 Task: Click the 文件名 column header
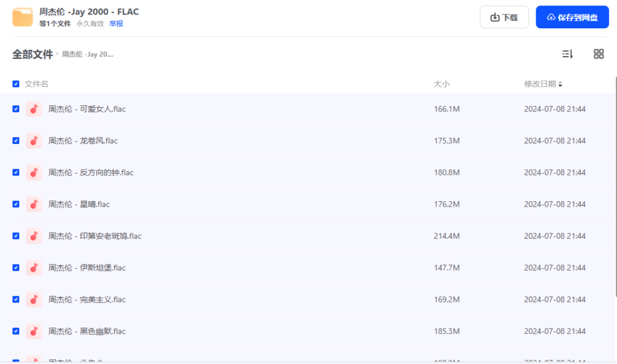36,84
